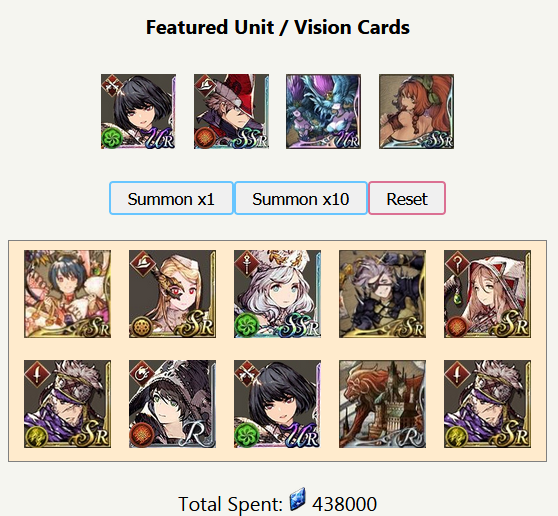Click the SR eyepatch dark armor vision card

pyautogui.click(x=383, y=294)
